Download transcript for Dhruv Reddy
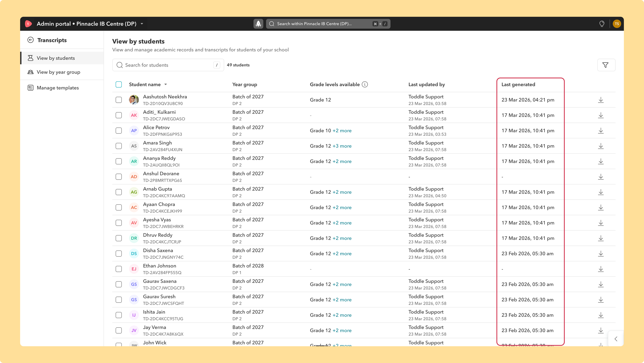644x363 pixels. (x=601, y=238)
